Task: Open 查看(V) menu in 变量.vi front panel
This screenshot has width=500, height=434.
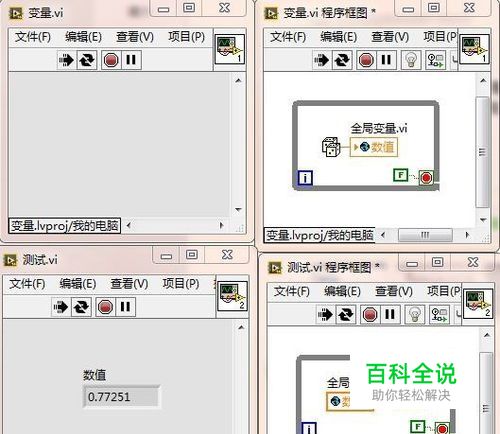Action: click(x=135, y=37)
